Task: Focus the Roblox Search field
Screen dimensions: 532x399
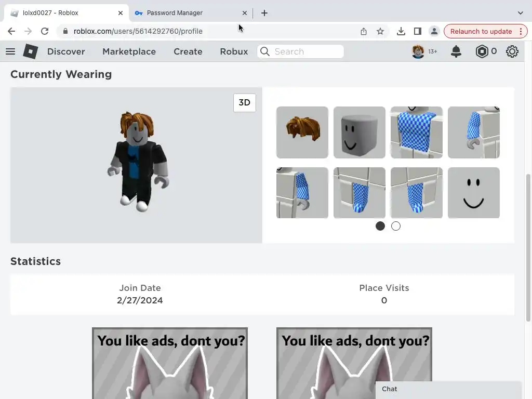Action: (x=301, y=51)
